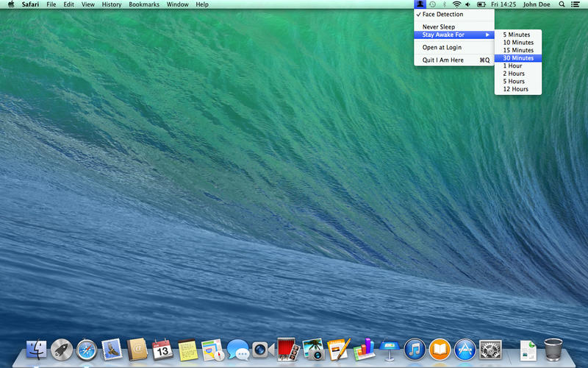Open Time Machine from the menu bar
Image resolution: width=588 pixels, height=368 pixels.
tap(432, 4)
